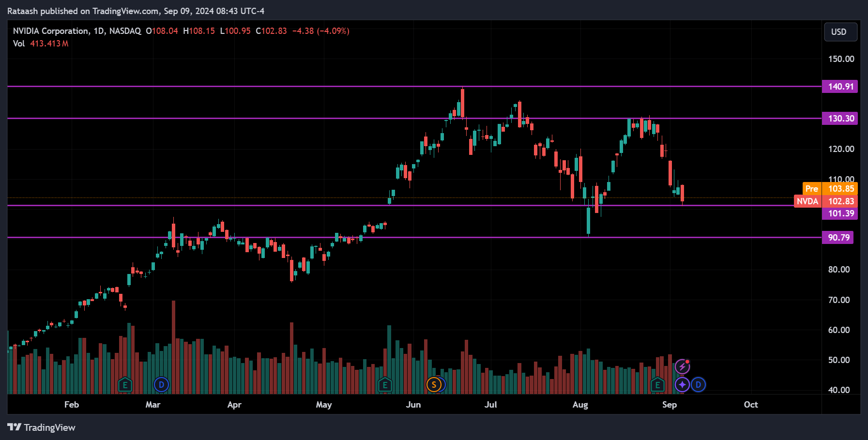Screen dimensions: 868x440
Task: Click the 60.00 price axis label
Action: click(x=839, y=330)
